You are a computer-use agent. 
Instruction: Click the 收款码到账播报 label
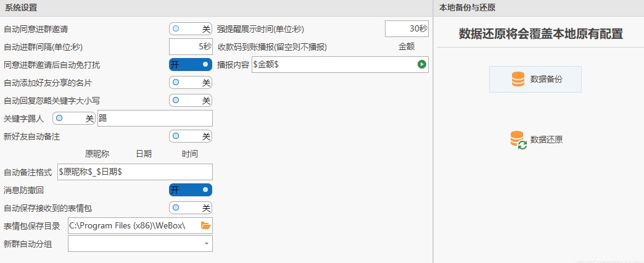(272, 47)
